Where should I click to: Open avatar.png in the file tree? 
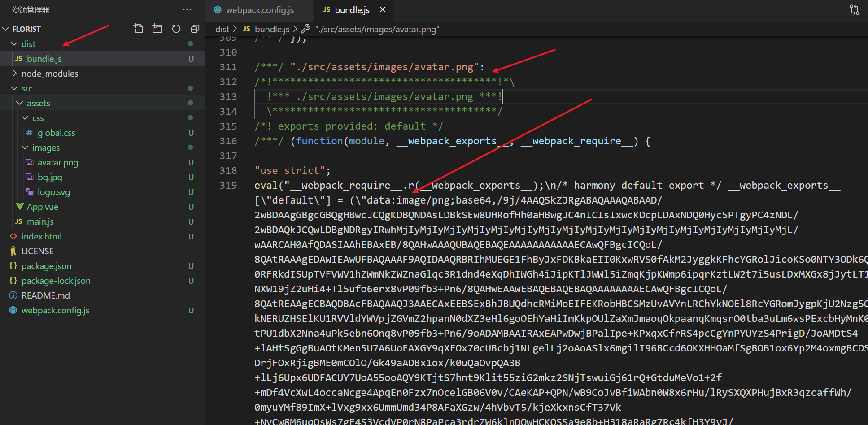click(102, 162)
